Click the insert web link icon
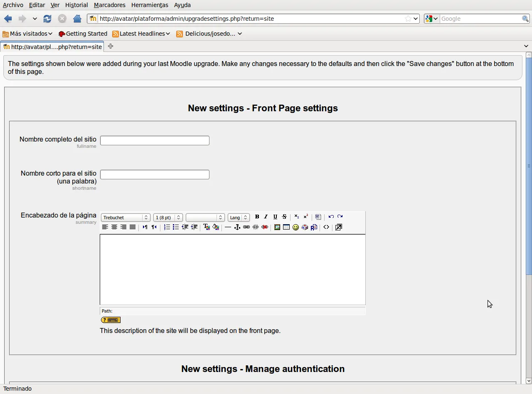 246,227
